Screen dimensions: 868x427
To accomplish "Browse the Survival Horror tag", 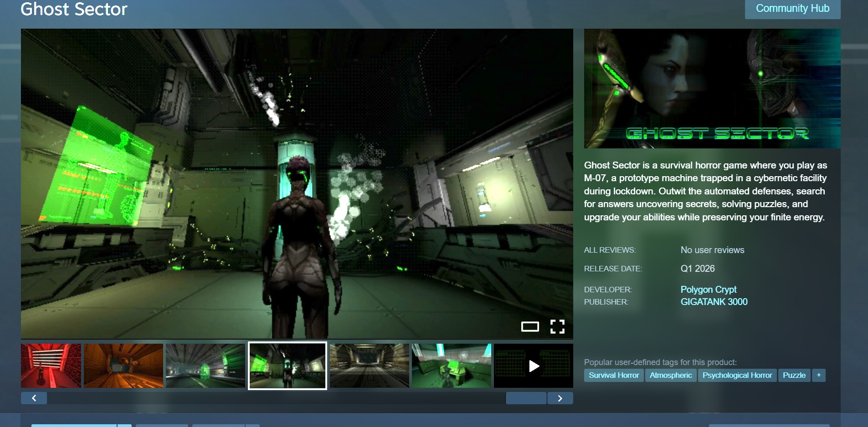I will [614, 375].
